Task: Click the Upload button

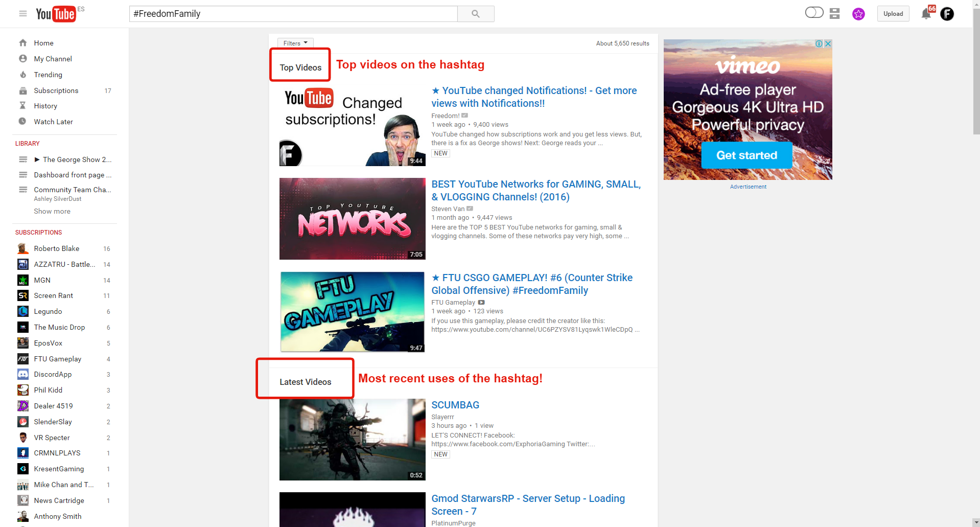Action: point(893,14)
